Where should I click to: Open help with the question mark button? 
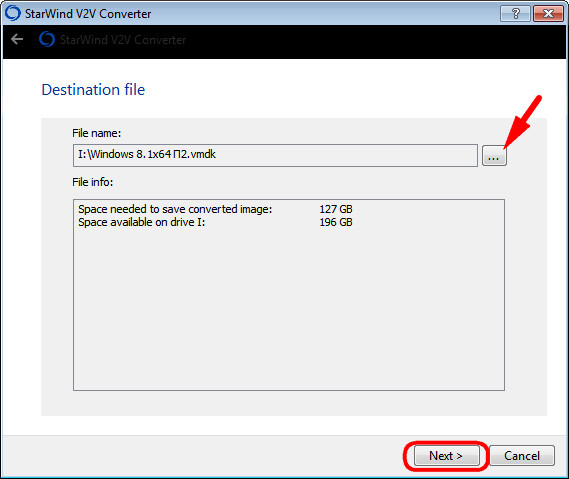point(515,14)
